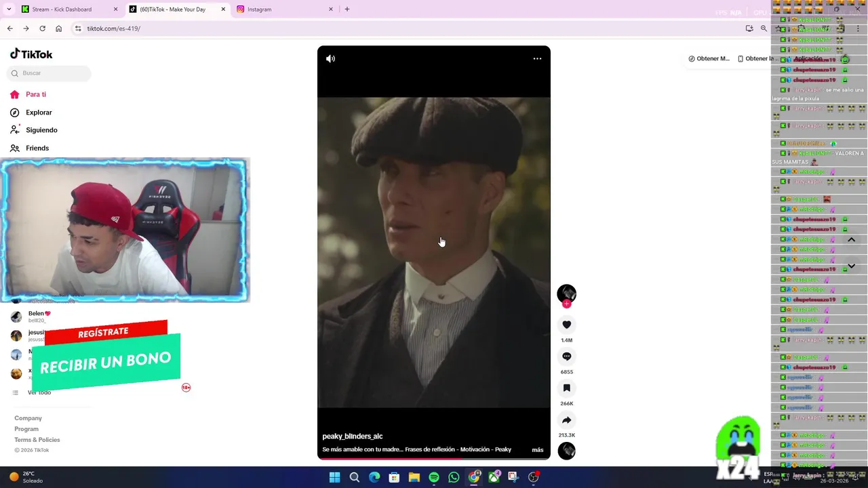Open Spotify from the taskbar
The image size is (868, 488).
[x=434, y=477]
